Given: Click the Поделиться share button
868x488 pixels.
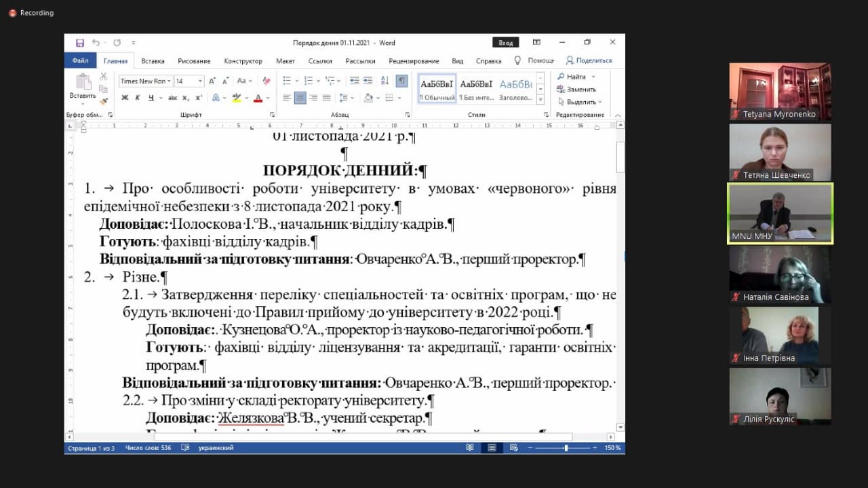Looking at the screenshot, I should tap(589, 60).
